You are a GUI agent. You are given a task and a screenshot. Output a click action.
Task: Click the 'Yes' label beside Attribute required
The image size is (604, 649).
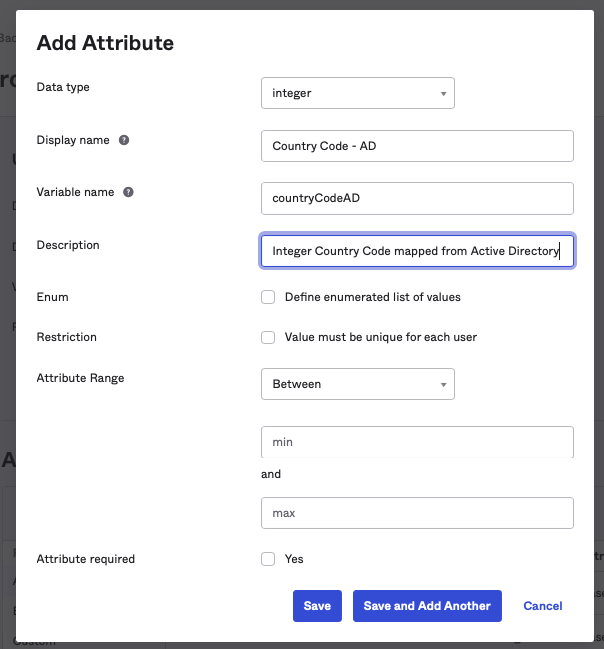294,559
